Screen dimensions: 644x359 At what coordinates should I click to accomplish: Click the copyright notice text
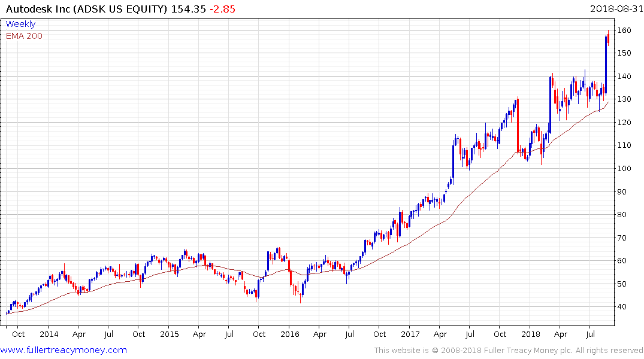[x=509, y=351]
